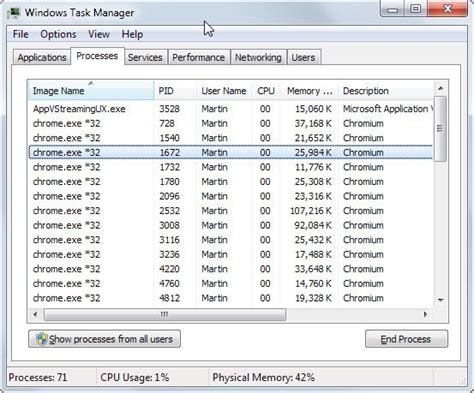Click the horizontal scrollbar right arrow

point(425,314)
